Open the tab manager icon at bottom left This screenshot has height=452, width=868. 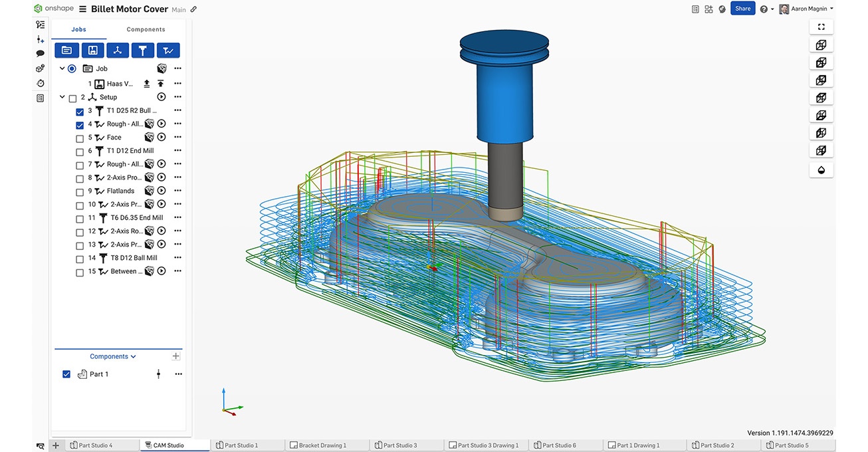coord(41,445)
